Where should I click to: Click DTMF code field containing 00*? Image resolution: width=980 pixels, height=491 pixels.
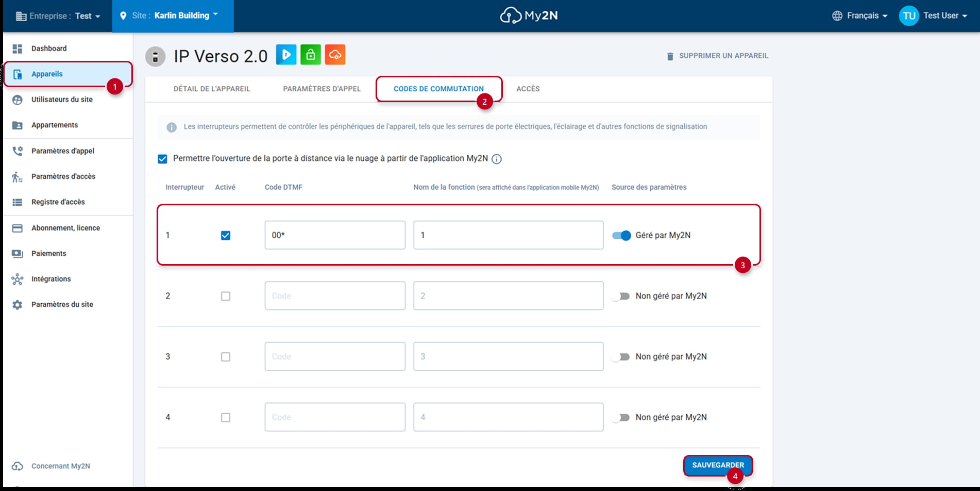coord(335,235)
